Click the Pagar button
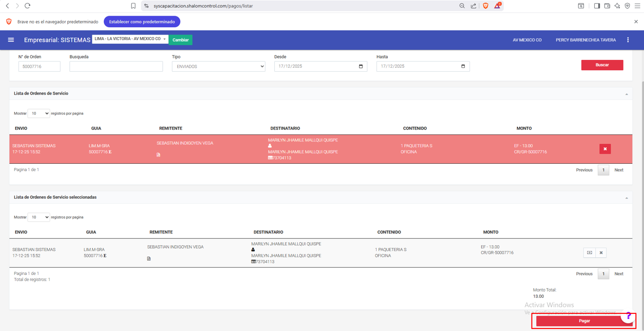644x331 pixels. [x=584, y=321]
